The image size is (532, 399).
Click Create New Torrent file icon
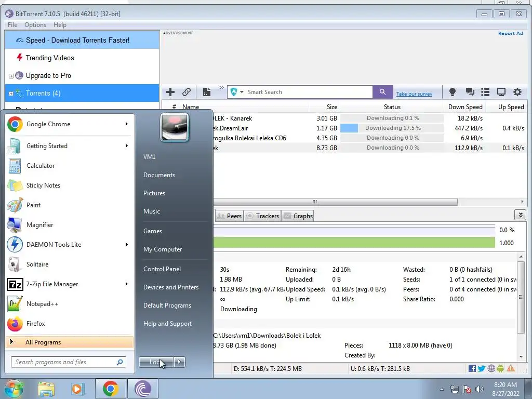click(x=207, y=92)
